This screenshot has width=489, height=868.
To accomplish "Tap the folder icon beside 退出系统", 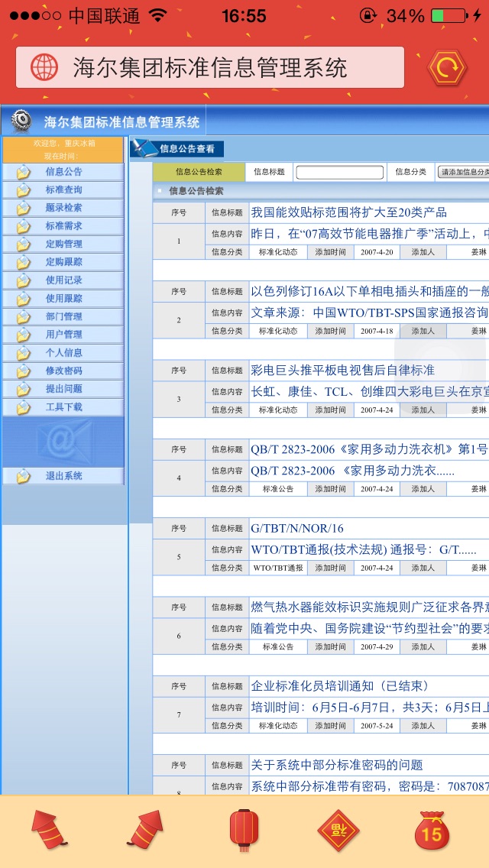I will (x=23, y=476).
